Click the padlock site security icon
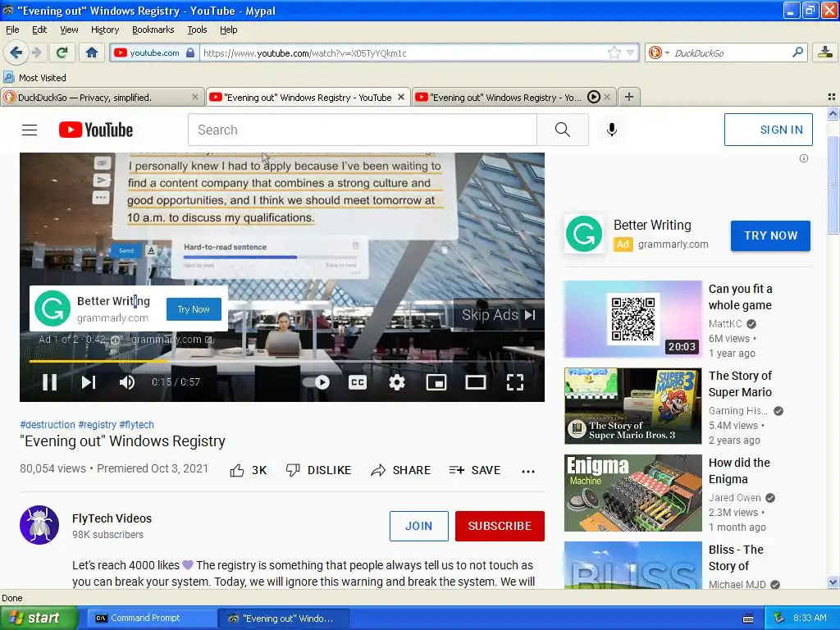The image size is (840, 630). coord(190,52)
